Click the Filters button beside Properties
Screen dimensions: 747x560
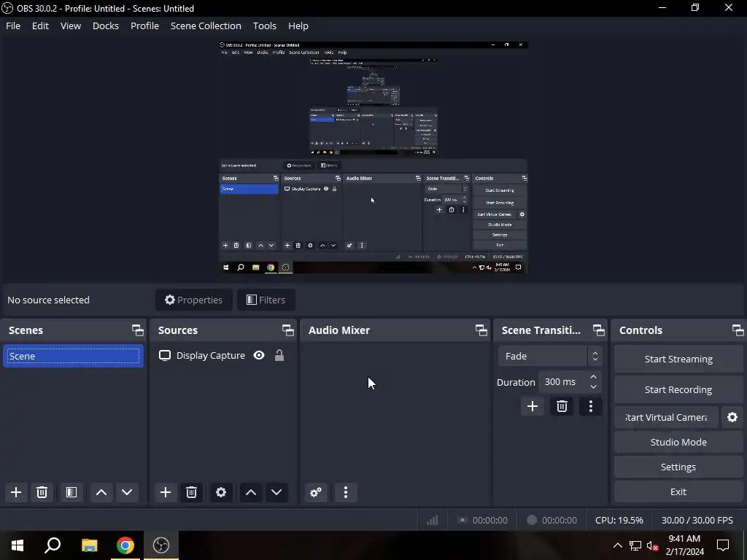point(266,300)
